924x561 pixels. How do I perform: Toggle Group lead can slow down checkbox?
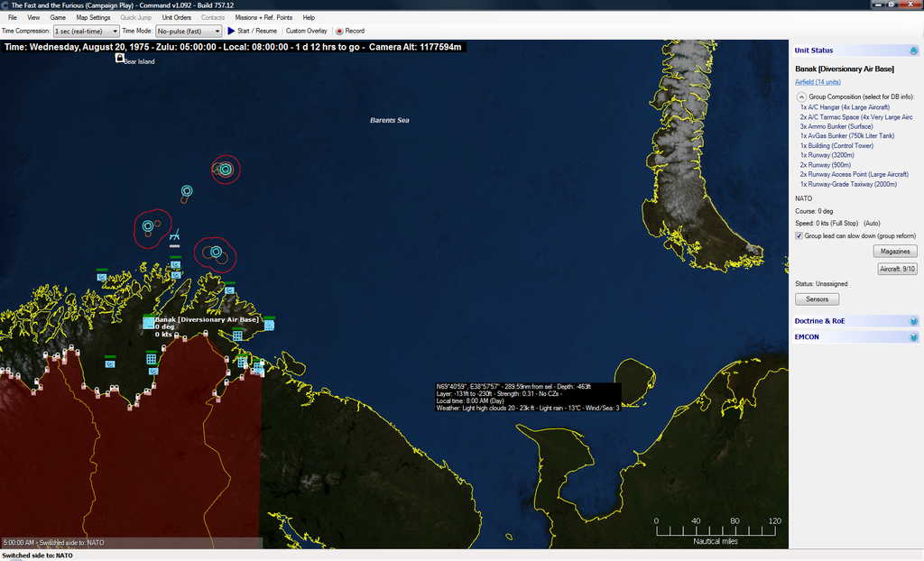click(x=799, y=235)
